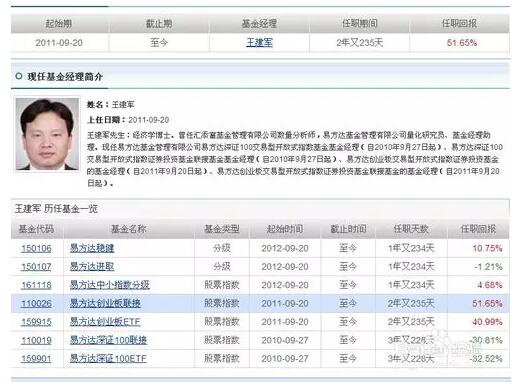Click fund code 110026 link
Screen dimensions: 529x390
(x=36, y=303)
